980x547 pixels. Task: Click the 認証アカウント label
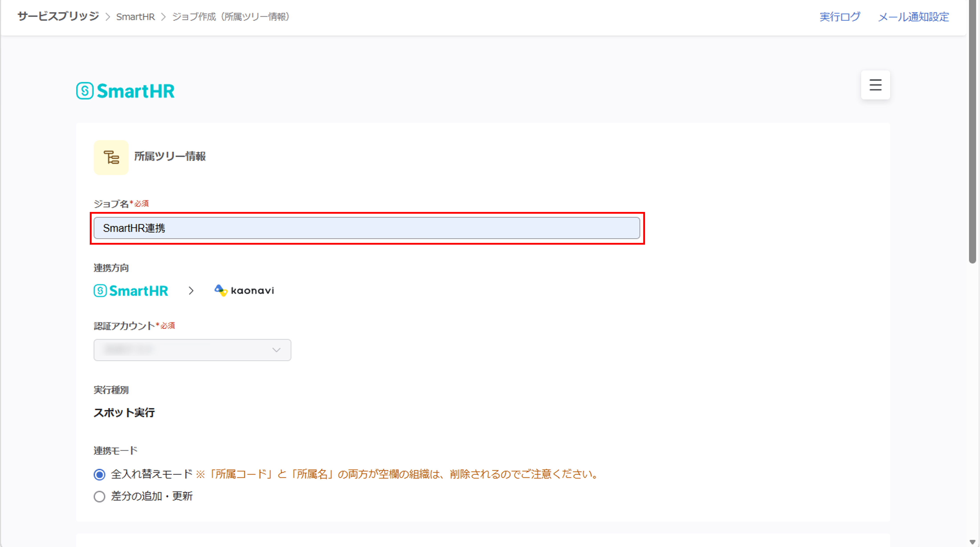click(x=124, y=326)
